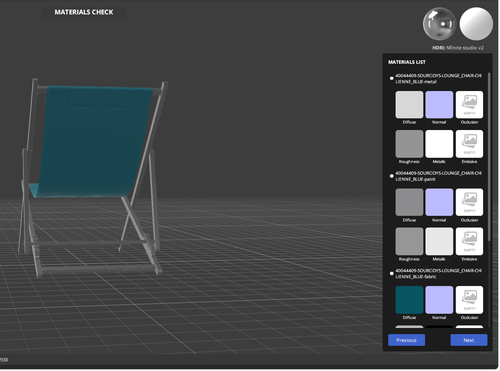Click the LIENNE_BLUE-fabric material name

pos(438,274)
